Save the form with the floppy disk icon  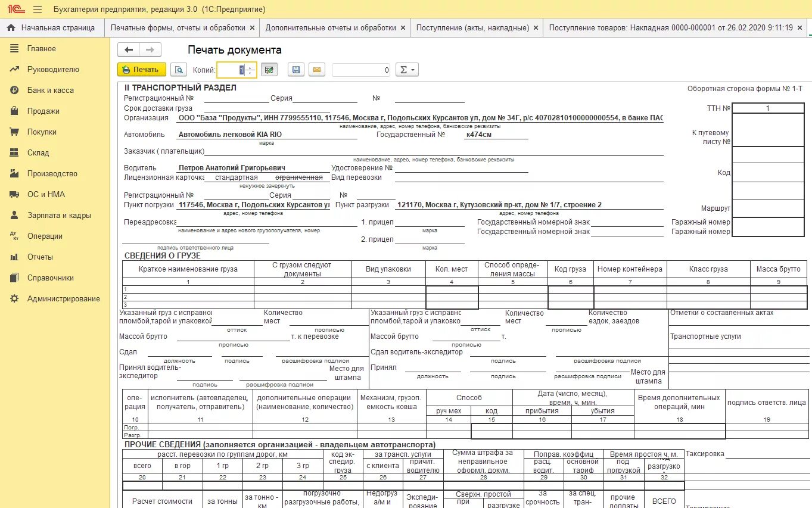coord(295,70)
